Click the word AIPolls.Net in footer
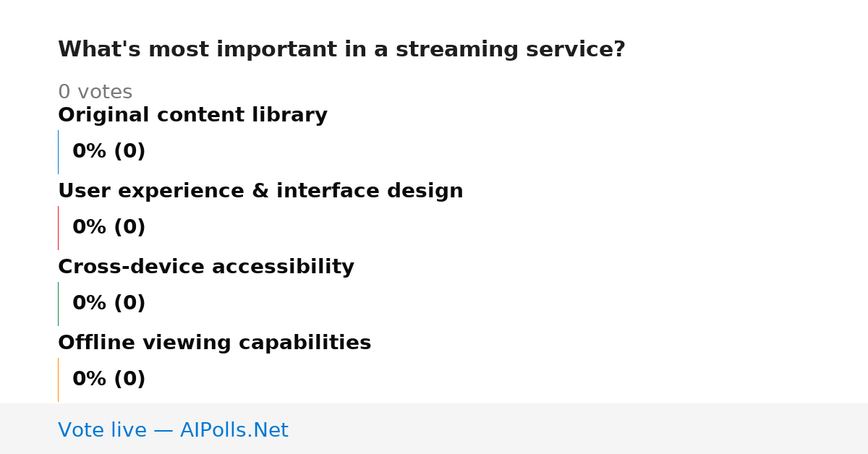Image resolution: width=868 pixels, height=454 pixels. 234,431
